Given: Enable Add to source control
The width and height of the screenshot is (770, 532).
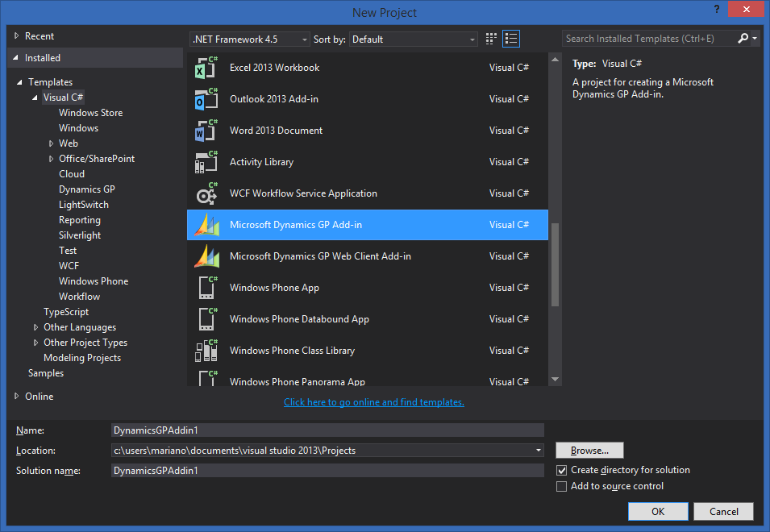Looking at the screenshot, I should [561, 486].
